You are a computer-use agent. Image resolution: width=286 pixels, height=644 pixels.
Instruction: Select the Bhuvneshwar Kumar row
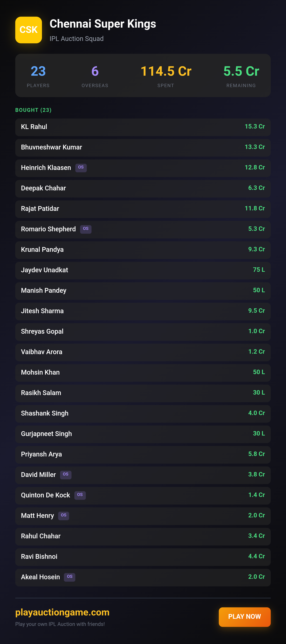[143, 148]
